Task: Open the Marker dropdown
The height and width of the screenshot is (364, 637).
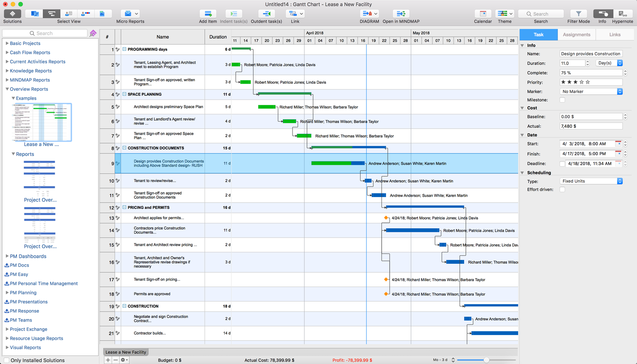Action: click(x=591, y=92)
